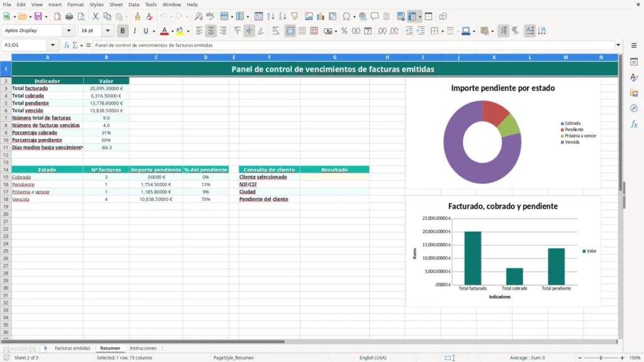Toggle italic formatting
Image resolution: width=644 pixels, height=362 pixels.
coord(135,31)
